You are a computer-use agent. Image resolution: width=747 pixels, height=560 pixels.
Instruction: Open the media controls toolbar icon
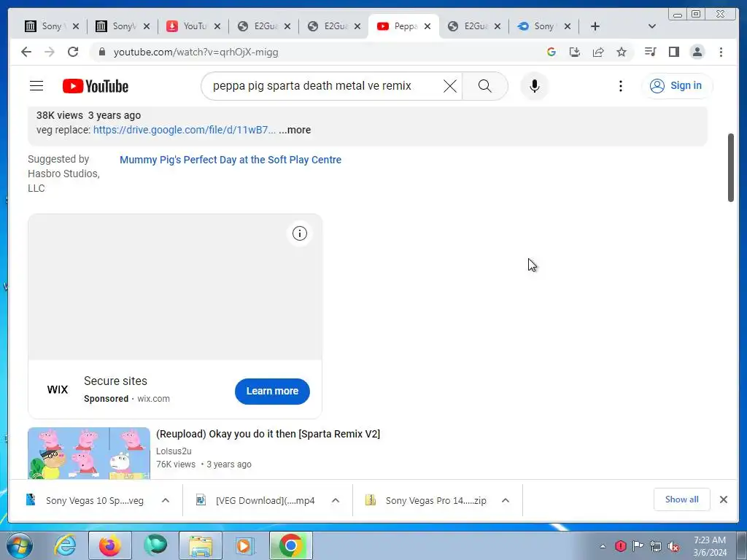pos(650,52)
